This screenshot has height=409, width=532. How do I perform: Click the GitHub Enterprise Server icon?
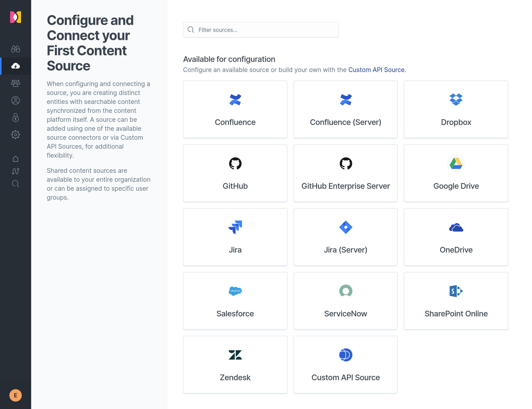346,163
